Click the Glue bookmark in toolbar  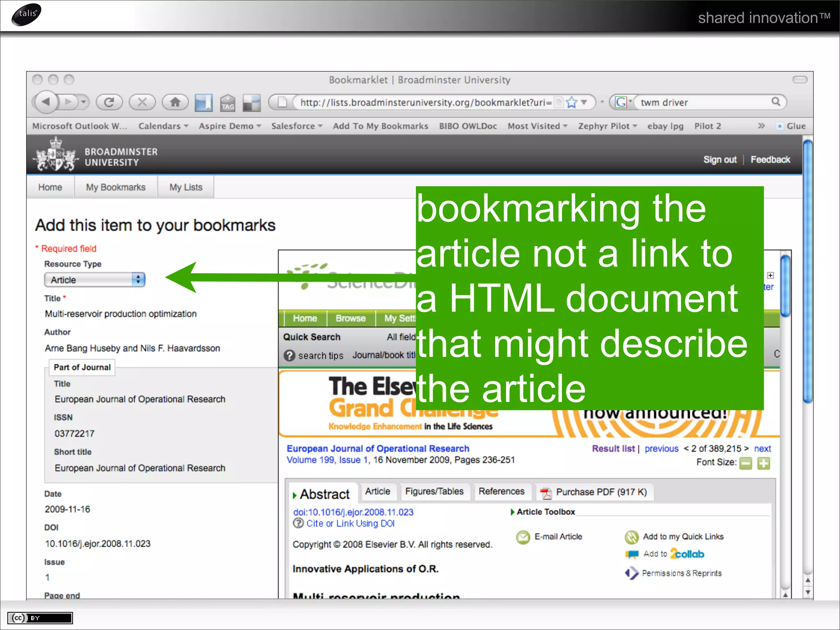coord(792,126)
